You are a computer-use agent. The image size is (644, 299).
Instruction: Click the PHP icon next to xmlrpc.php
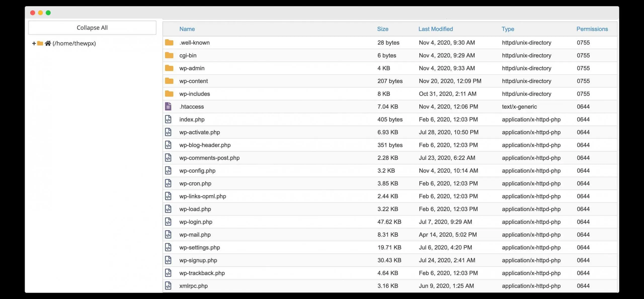pos(168,286)
